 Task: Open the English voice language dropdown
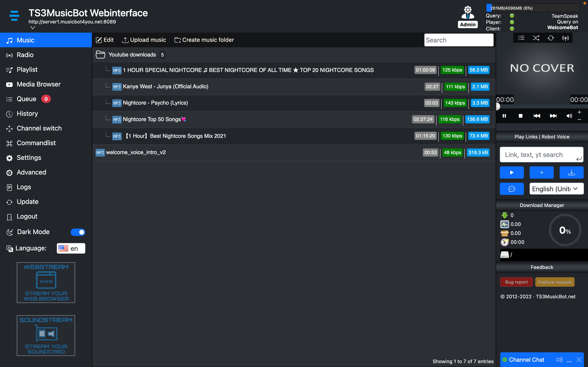point(557,189)
